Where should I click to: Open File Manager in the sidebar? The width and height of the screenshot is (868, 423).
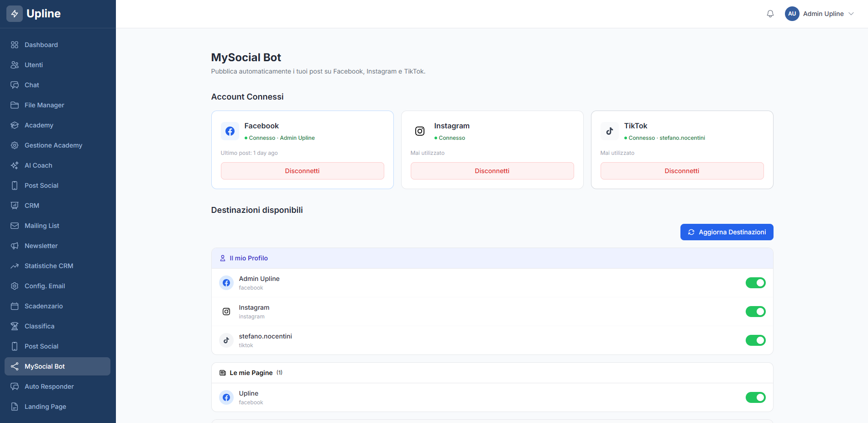[58, 105]
